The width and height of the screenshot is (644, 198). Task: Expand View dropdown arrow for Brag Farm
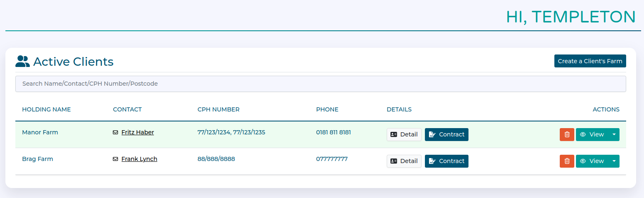(x=614, y=161)
